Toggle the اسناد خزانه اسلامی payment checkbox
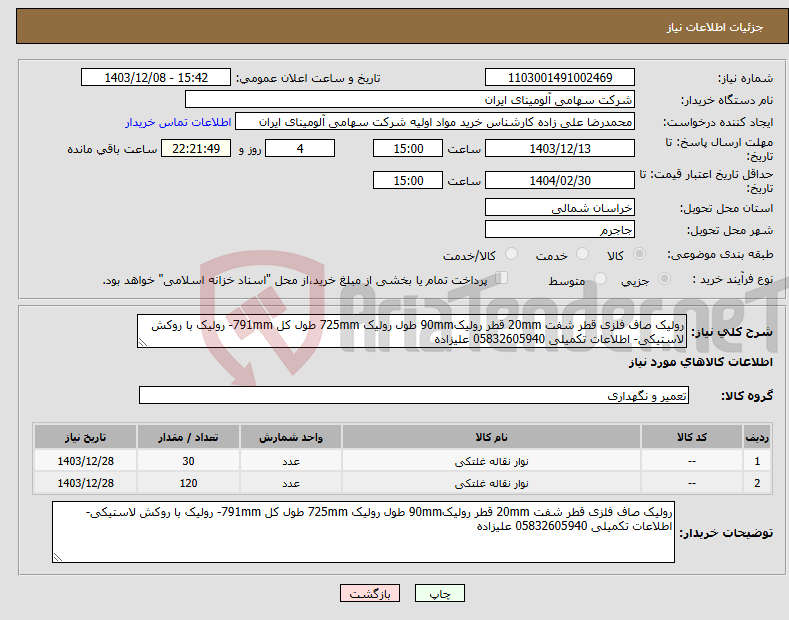Viewport: 789px width, 620px height. [x=502, y=278]
